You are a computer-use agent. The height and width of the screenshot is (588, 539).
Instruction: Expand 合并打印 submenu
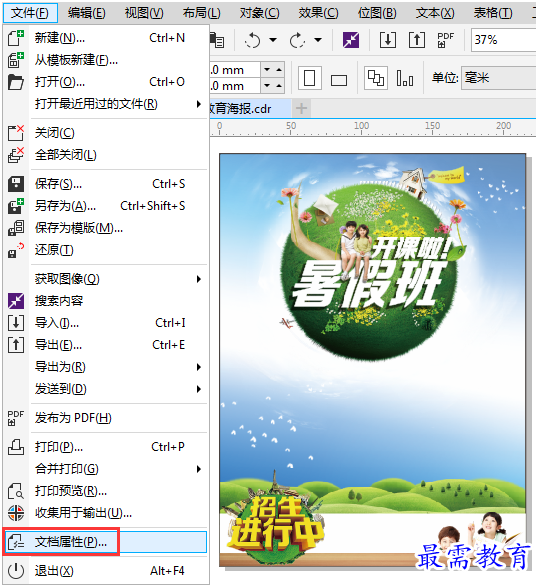pyautogui.click(x=199, y=469)
